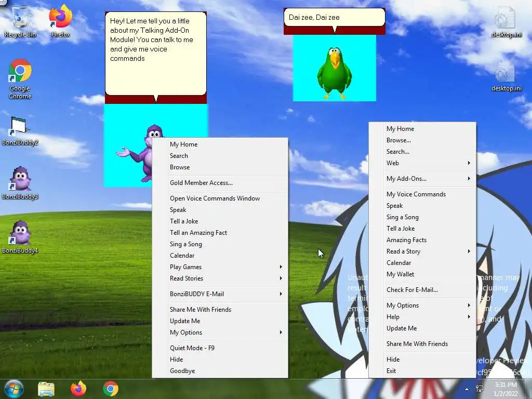
Task: Expand Read a Story submenu
Action: coord(422,251)
